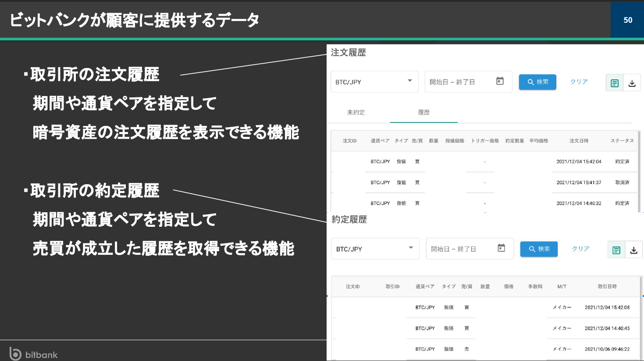The height and width of the screenshot is (361, 644).
Task: Click メイカー in the 15:42:08 trade row
Action: coord(562,307)
